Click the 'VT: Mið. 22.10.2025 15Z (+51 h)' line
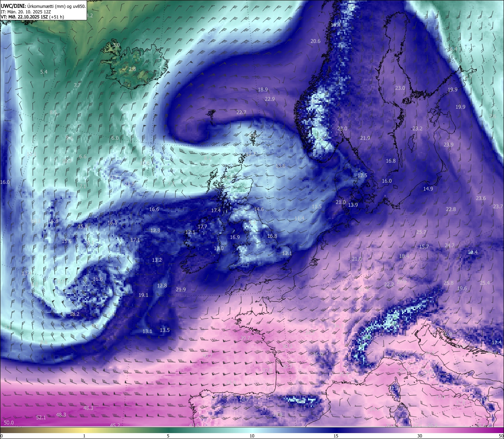The height and width of the screenshot is (439, 504). tap(32, 17)
